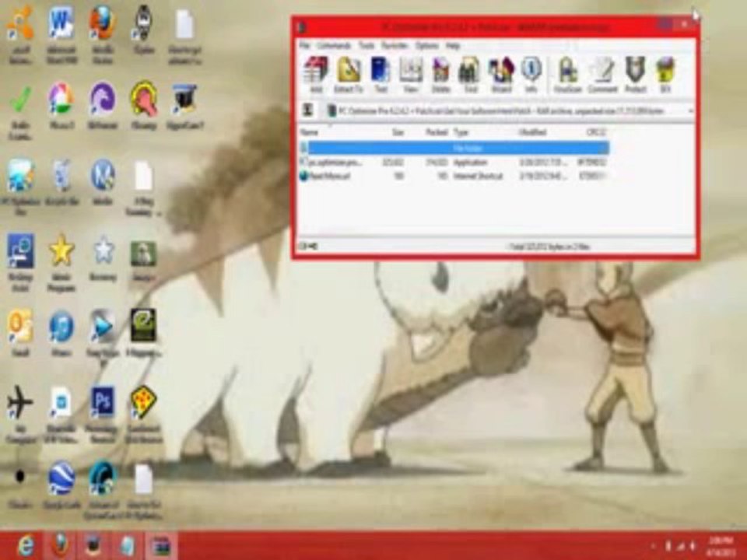747x560 pixels.
Task: Click the Firefox taskbar button
Action: pyautogui.click(x=60, y=546)
